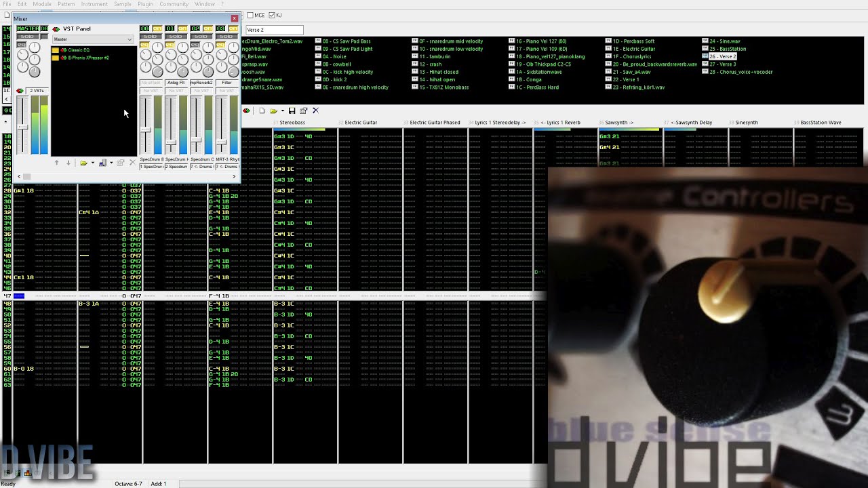Open the Plugin menu
This screenshot has height=488, width=868.
coord(145,4)
